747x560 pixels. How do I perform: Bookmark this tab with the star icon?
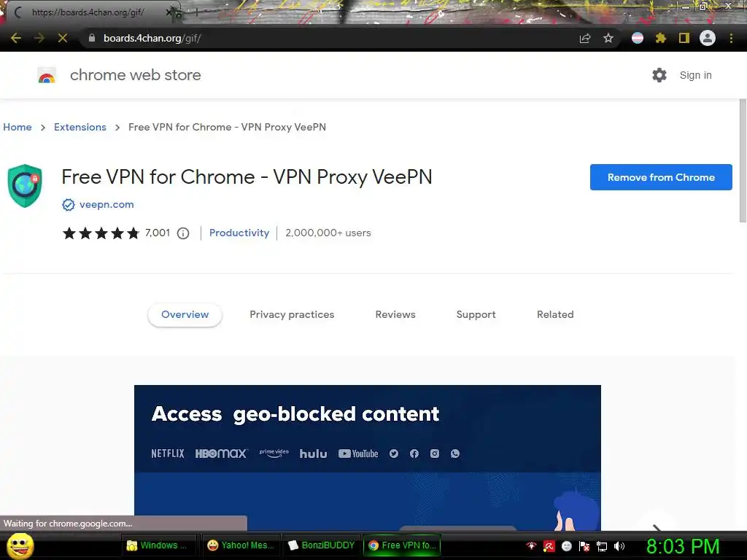point(608,38)
